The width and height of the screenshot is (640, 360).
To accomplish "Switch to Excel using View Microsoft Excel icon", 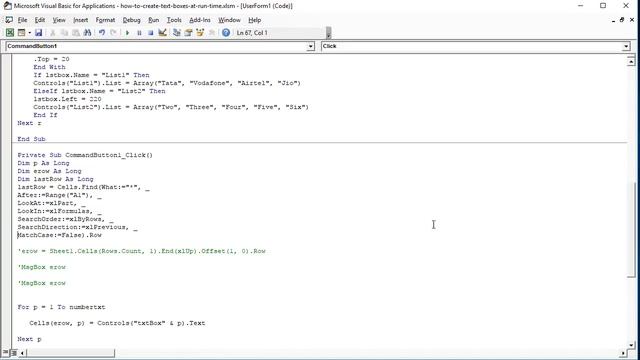I will (x=10, y=33).
